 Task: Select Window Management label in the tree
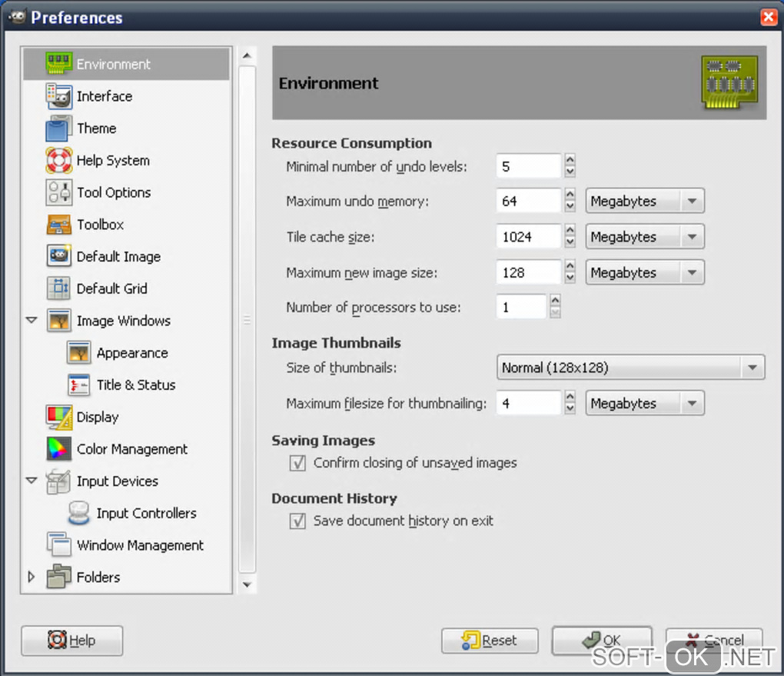tap(140, 545)
